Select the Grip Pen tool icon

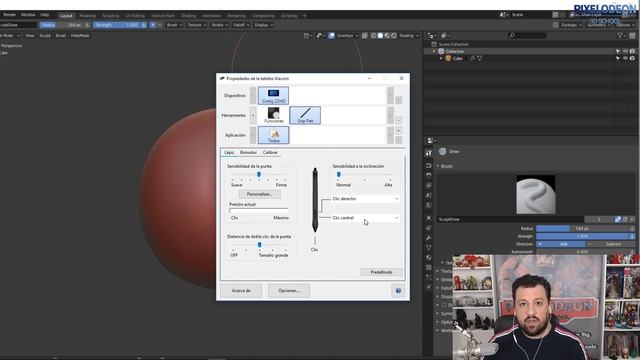coord(305,115)
